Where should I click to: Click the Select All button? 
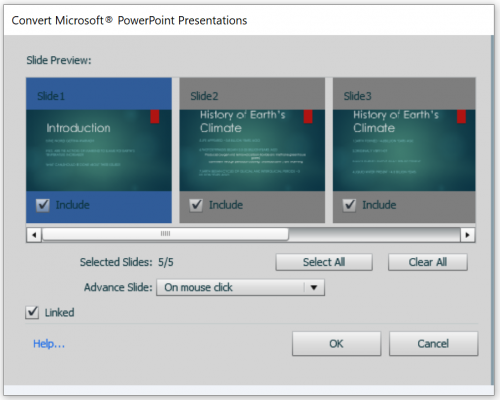(x=324, y=262)
